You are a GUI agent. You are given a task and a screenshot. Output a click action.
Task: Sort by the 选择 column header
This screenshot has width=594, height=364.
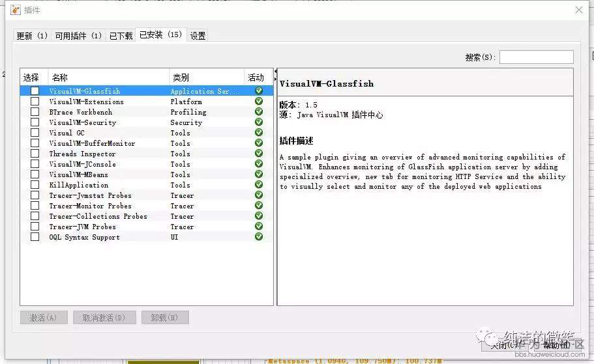click(x=34, y=77)
